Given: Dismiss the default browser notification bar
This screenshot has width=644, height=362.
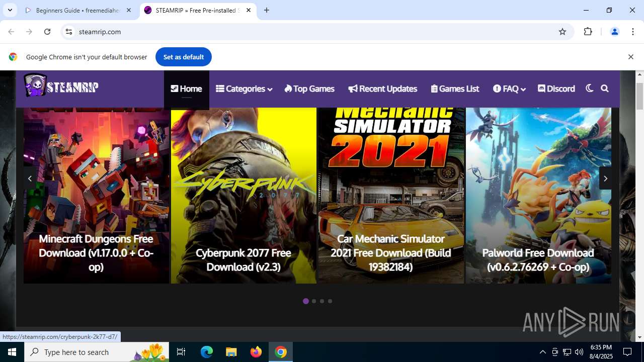Looking at the screenshot, I should 630,57.
